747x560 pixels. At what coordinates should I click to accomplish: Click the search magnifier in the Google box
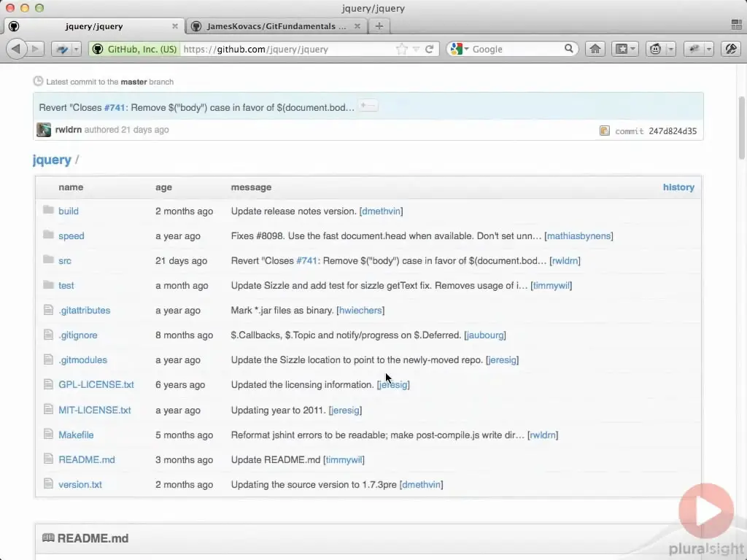tap(569, 49)
